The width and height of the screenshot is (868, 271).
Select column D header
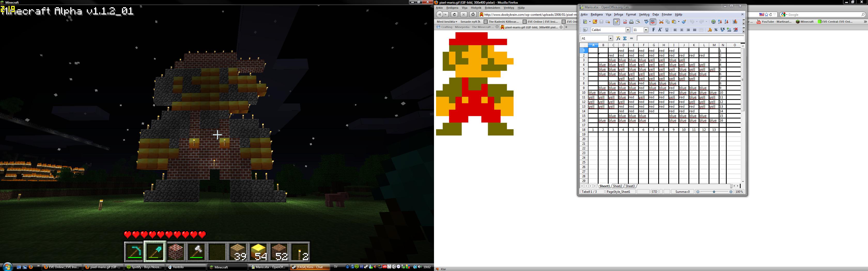(x=623, y=45)
